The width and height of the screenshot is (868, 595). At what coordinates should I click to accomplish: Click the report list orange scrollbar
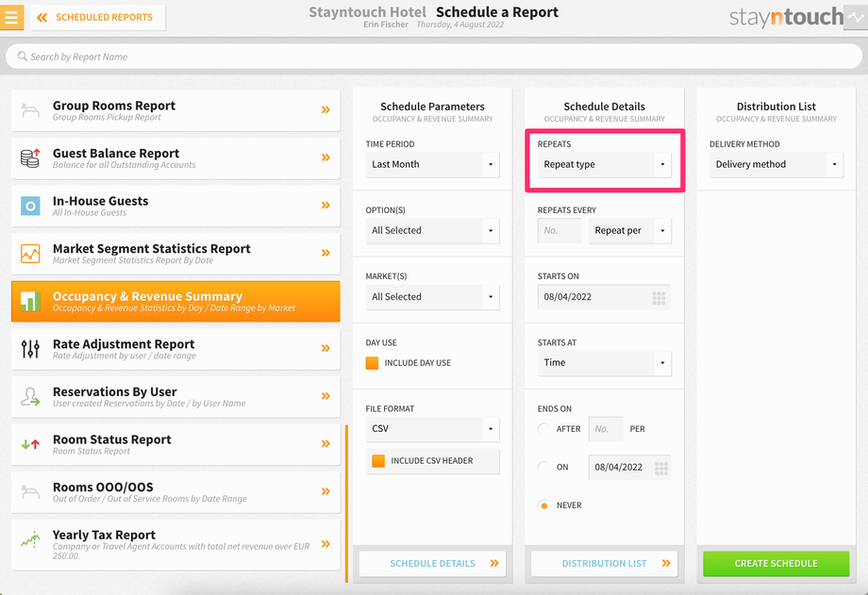pos(346,504)
